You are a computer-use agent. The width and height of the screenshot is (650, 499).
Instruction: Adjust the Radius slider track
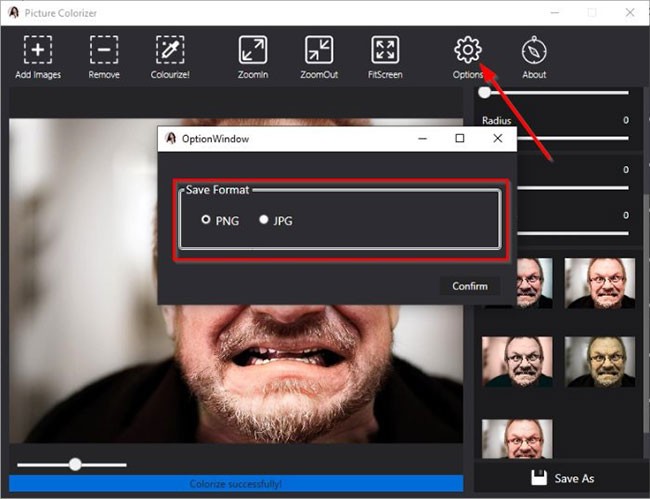click(553, 137)
